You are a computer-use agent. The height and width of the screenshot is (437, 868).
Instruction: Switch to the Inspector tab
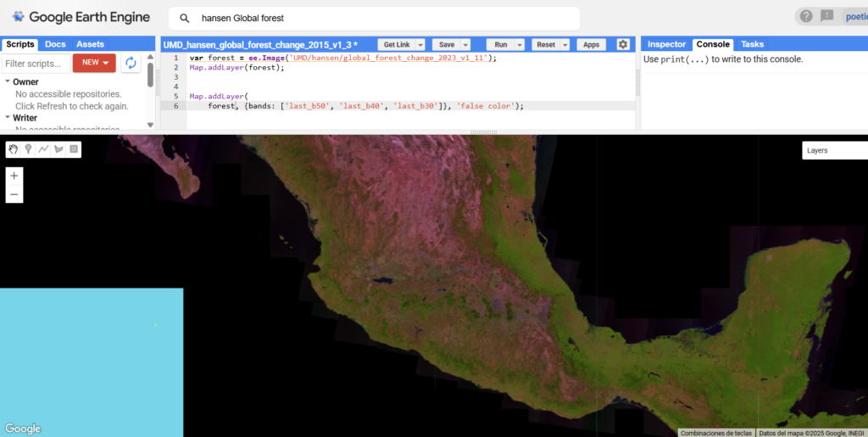pos(666,44)
